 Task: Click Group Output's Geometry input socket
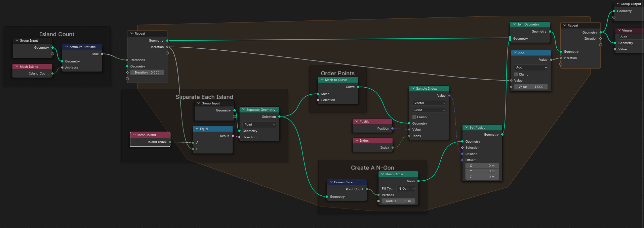click(x=614, y=11)
